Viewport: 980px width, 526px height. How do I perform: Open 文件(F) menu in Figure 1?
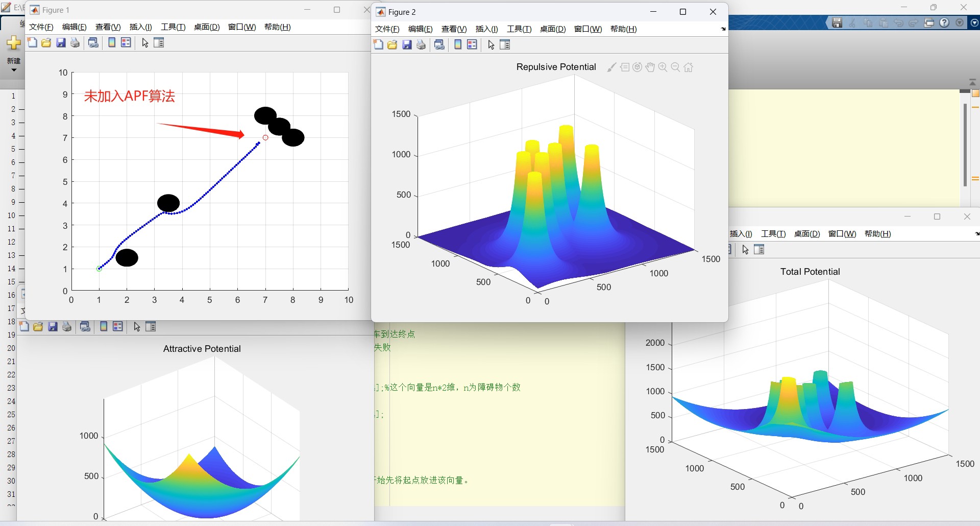(x=41, y=27)
